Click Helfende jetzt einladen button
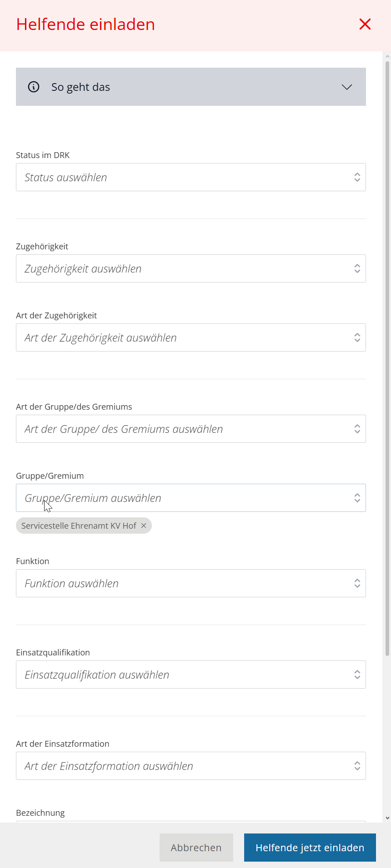391x868 pixels. pos(310,848)
